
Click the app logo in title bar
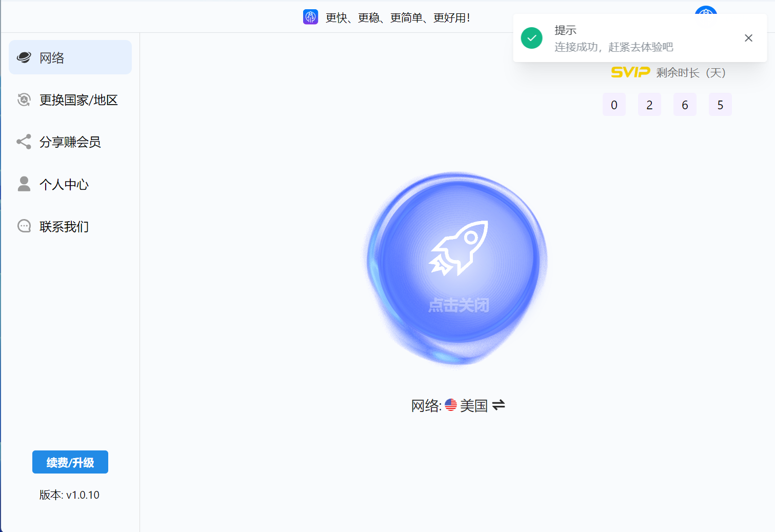(x=310, y=17)
